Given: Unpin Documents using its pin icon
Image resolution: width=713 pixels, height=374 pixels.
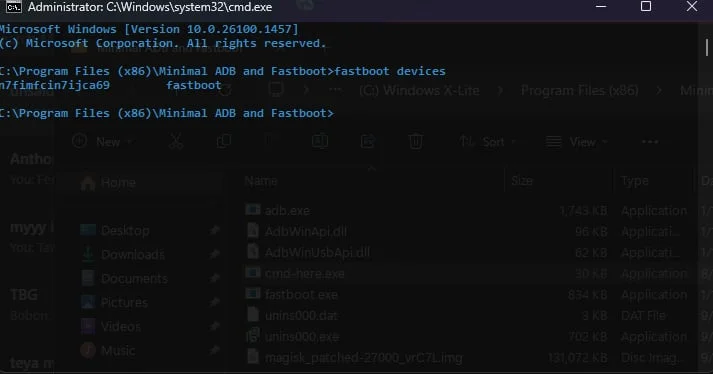Looking at the screenshot, I should pyautogui.click(x=214, y=278).
